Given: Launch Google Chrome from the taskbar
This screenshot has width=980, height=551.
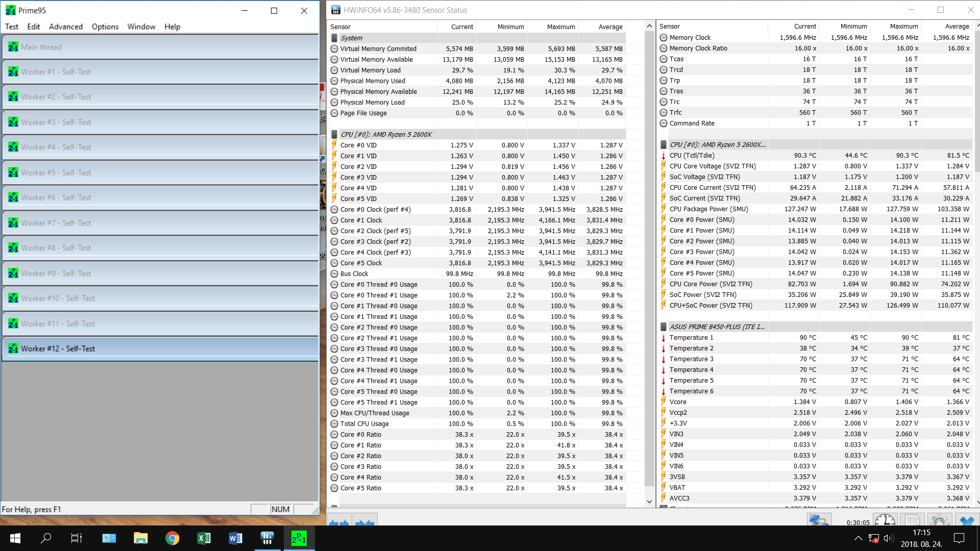Looking at the screenshot, I should click(172, 538).
